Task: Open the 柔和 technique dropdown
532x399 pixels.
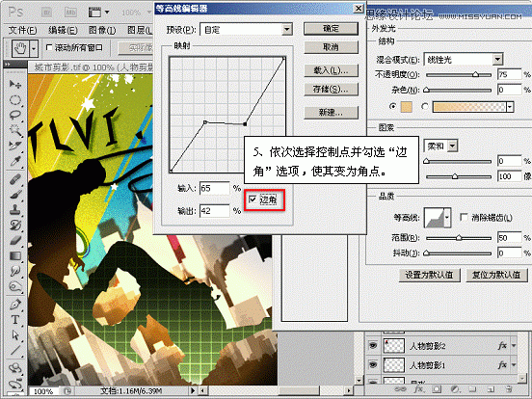Action: 452,146
